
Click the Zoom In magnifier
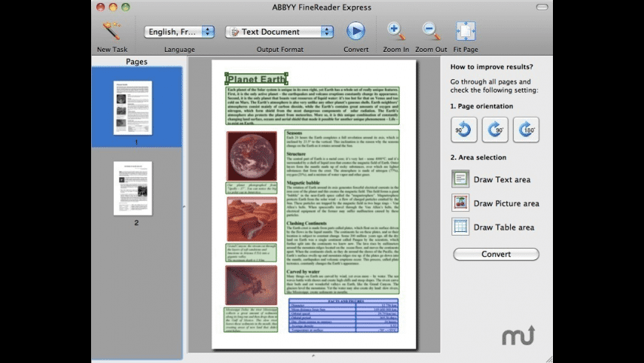396,31
